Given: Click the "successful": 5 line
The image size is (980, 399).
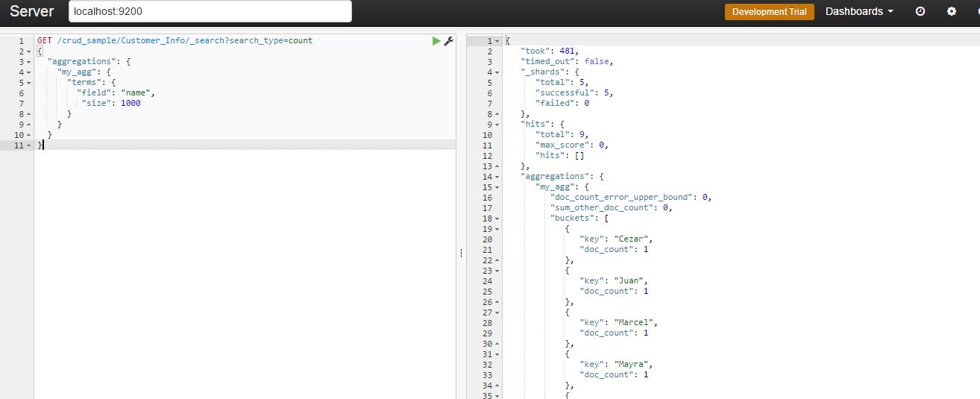Looking at the screenshot, I should click(574, 93).
